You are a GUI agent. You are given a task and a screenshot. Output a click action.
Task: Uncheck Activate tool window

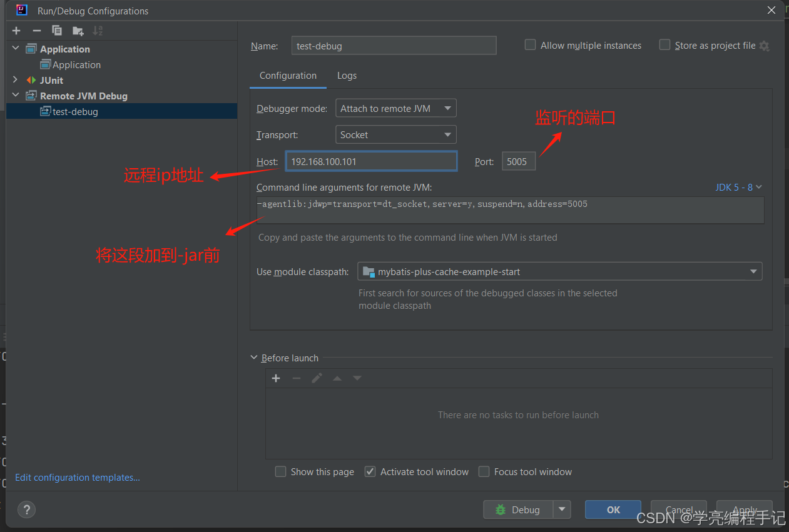click(369, 471)
